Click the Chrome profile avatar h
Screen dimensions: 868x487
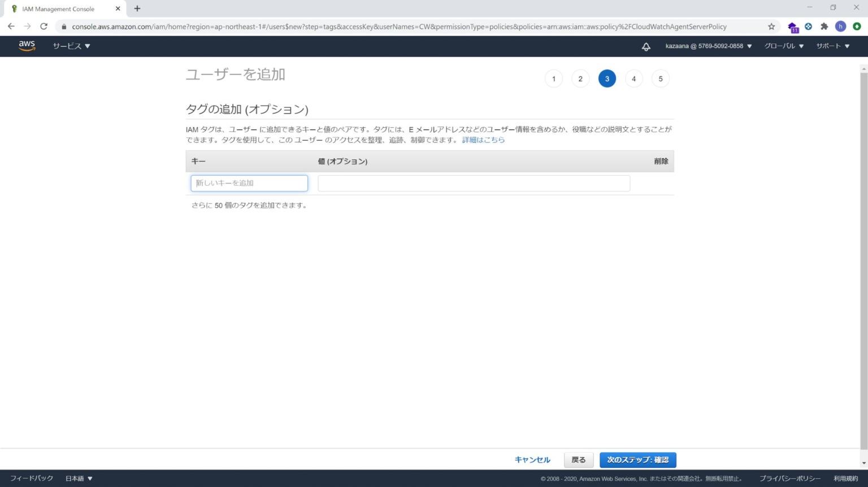click(841, 26)
